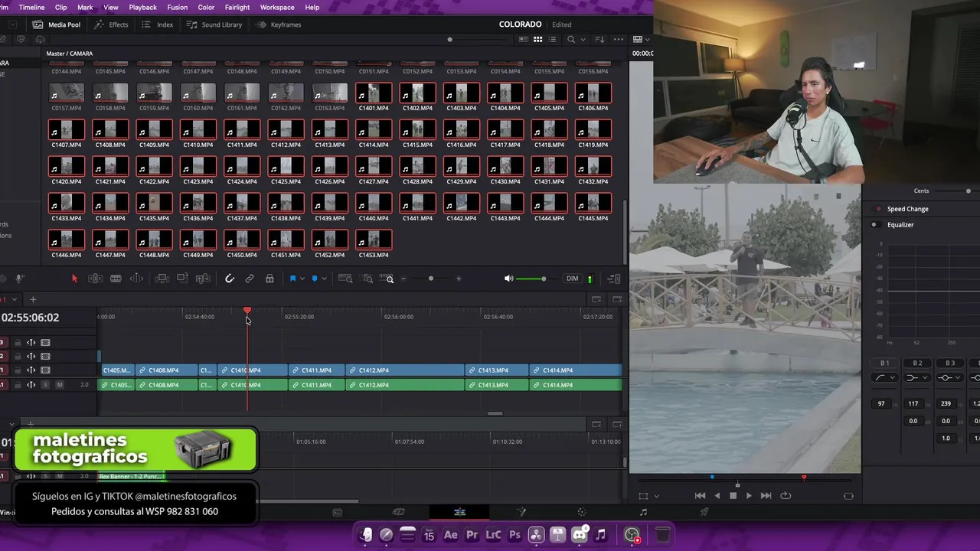
Task: Toggle Position Lock padlock in toolbar
Action: pyautogui.click(x=269, y=279)
